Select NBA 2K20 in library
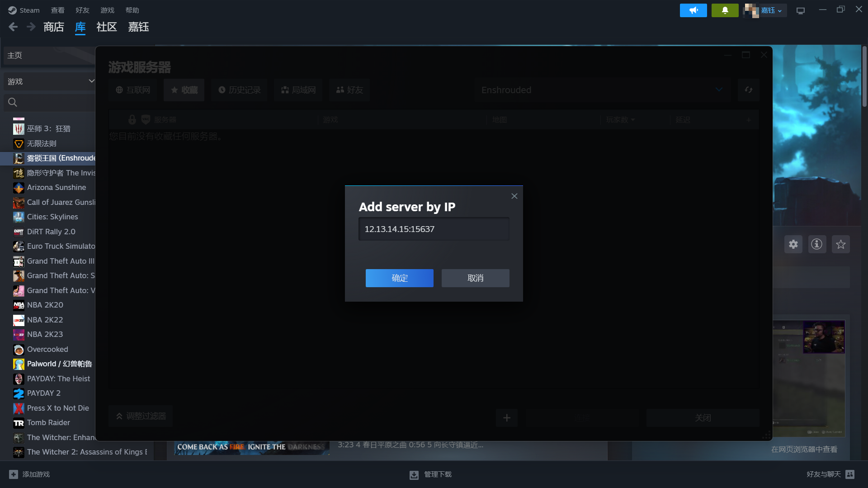 tap(45, 305)
